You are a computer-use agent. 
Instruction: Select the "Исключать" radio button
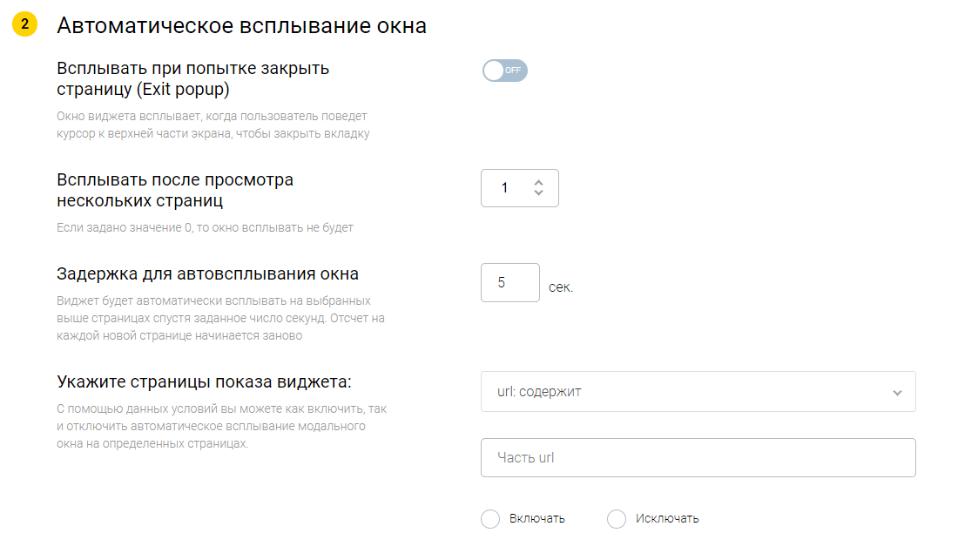coord(617,519)
